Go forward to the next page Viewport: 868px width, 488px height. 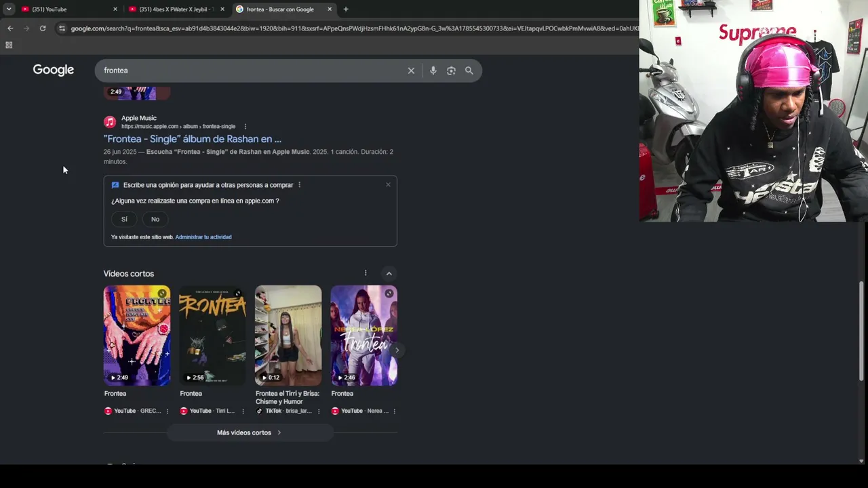(26, 28)
